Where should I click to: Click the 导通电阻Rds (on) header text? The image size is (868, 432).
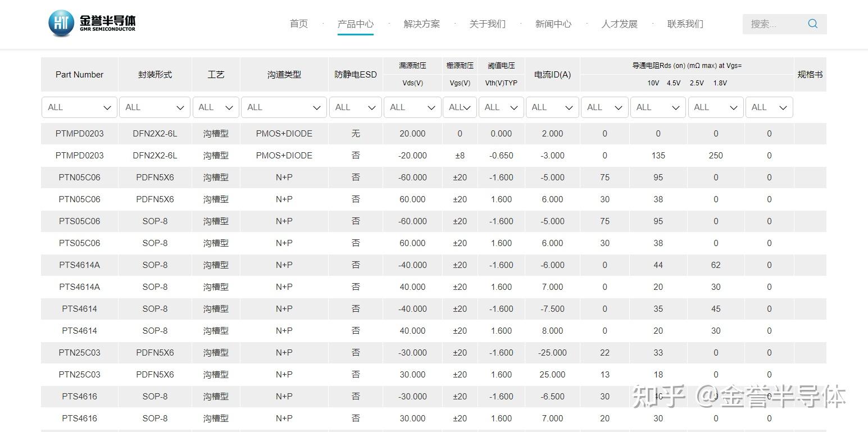pos(687,66)
